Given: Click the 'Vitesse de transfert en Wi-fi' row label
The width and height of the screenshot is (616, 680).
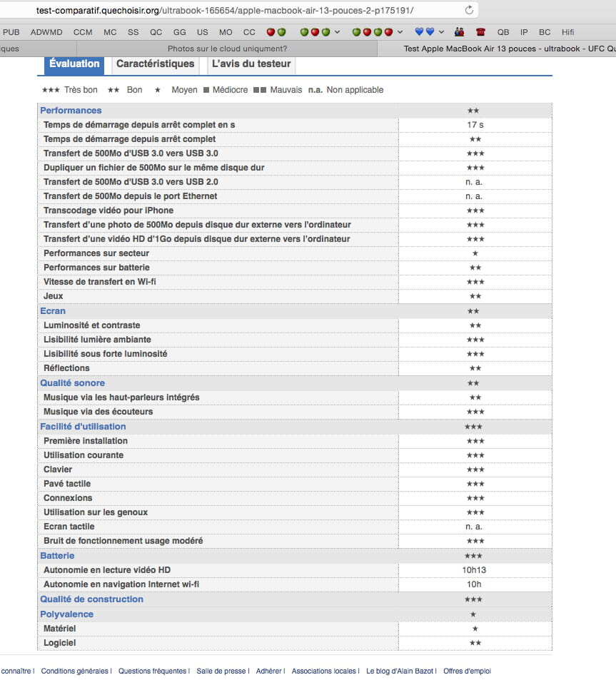Looking at the screenshot, I should click(x=100, y=282).
